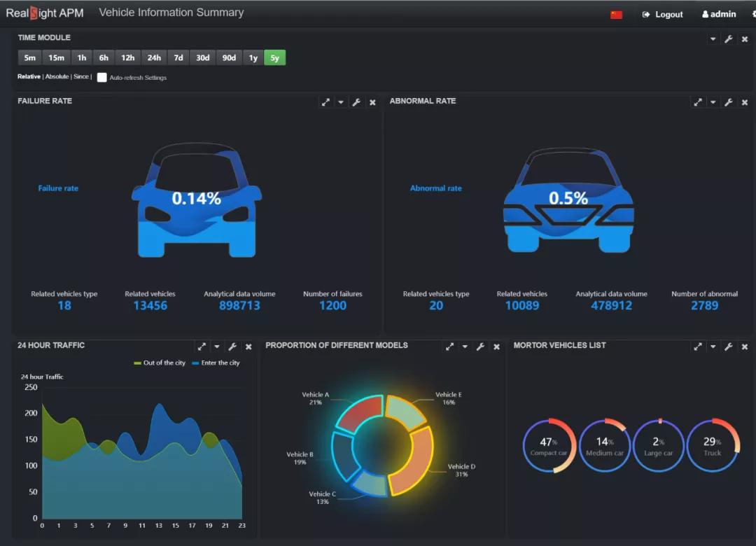The height and width of the screenshot is (546, 756).
Task: Toggle the Auto-refresh Settings checkbox
Action: pos(101,77)
